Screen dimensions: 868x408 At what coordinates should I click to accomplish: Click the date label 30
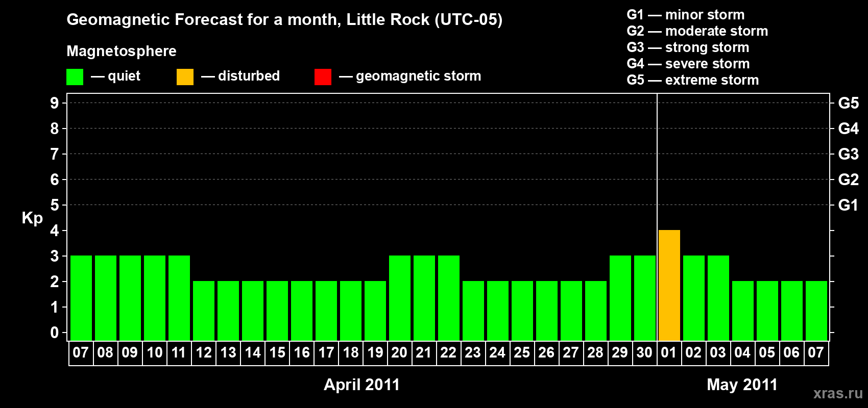coord(644,353)
